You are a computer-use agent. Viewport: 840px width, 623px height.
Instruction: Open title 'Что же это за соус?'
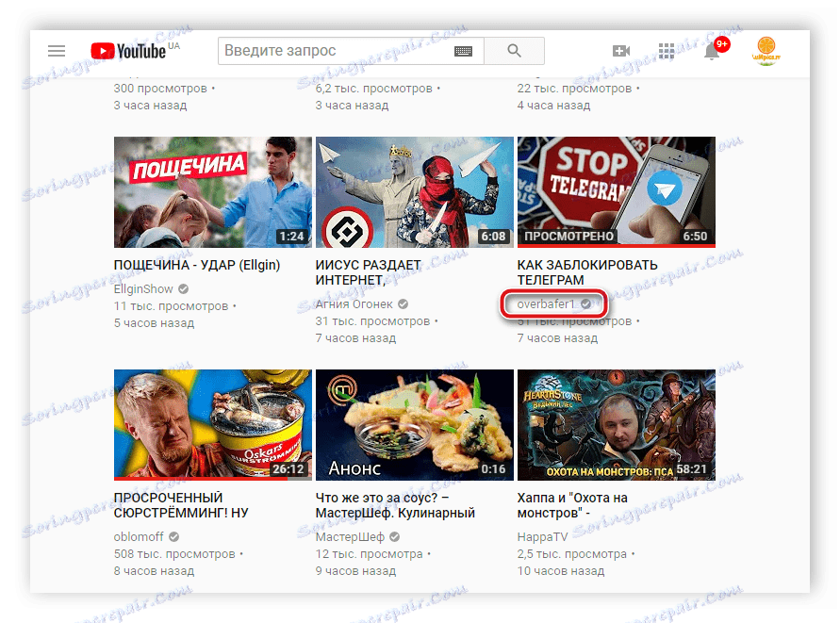point(395,505)
